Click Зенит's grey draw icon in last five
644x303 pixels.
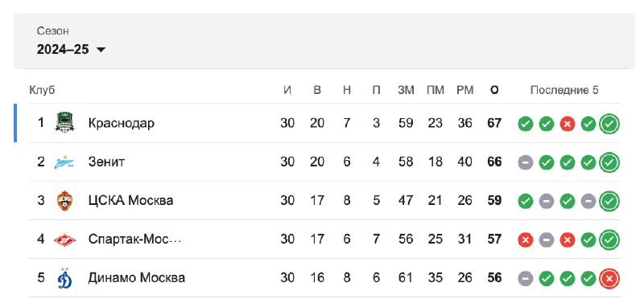(526, 163)
